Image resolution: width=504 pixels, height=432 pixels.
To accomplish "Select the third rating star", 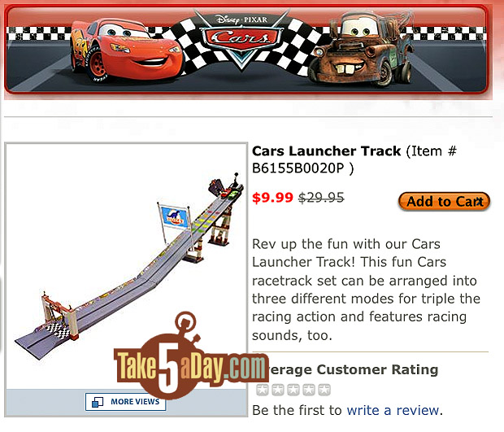I will pyautogui.click(x=293, y=390).
